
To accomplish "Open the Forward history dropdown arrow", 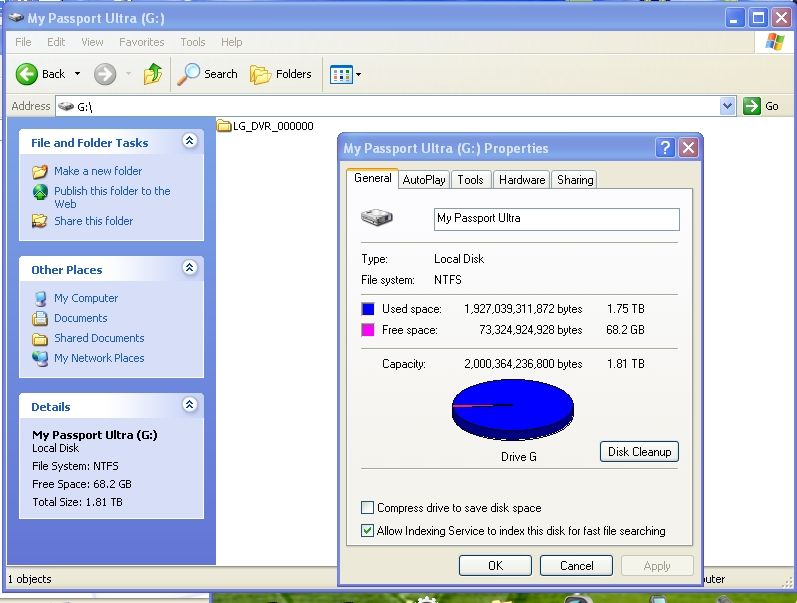I will coord(128,74).
